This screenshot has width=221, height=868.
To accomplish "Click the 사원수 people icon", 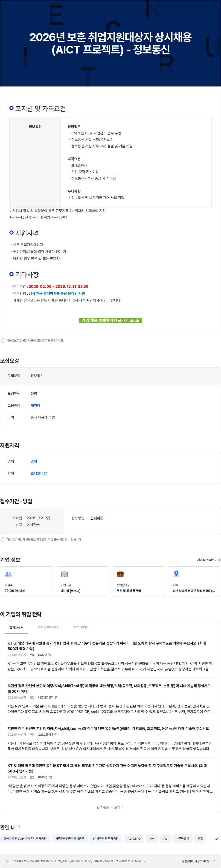I will (x=9, y=574).
